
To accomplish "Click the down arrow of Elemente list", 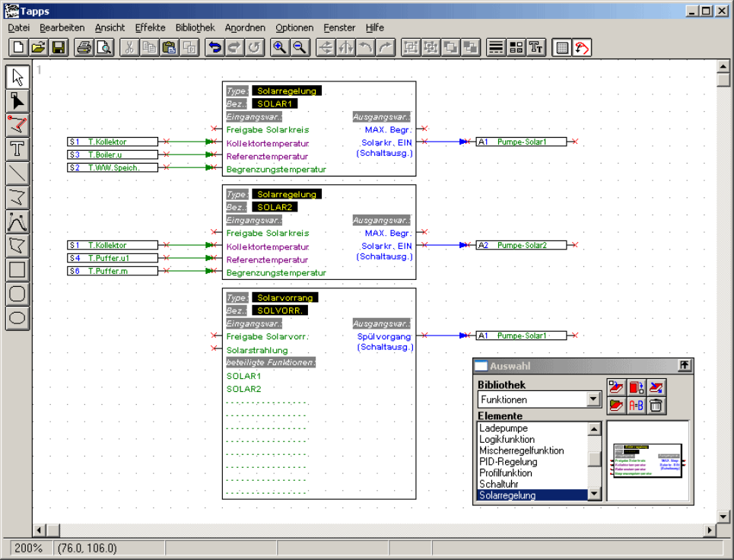I will coord(594,495).
